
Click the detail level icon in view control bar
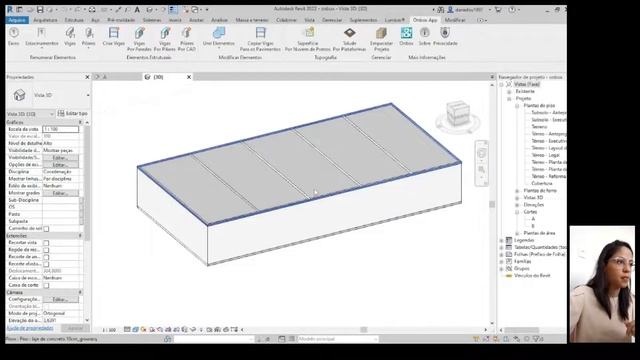(127, 329)
